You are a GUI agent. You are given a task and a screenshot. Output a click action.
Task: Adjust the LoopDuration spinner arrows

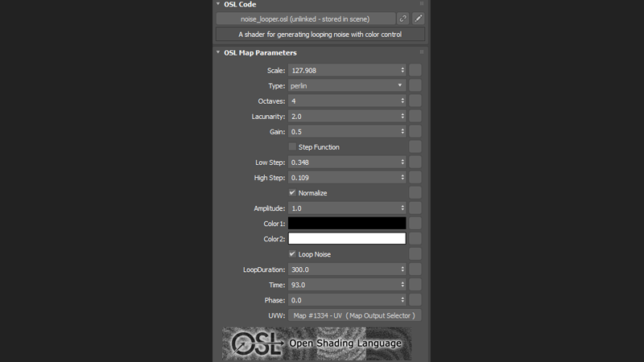pyautogui.click(x=402, y=269)
